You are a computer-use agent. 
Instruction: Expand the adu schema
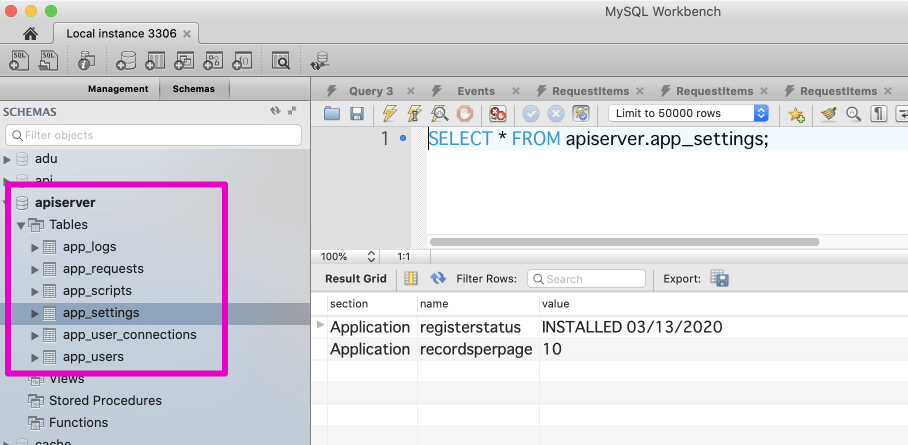[x=8, y=159]
